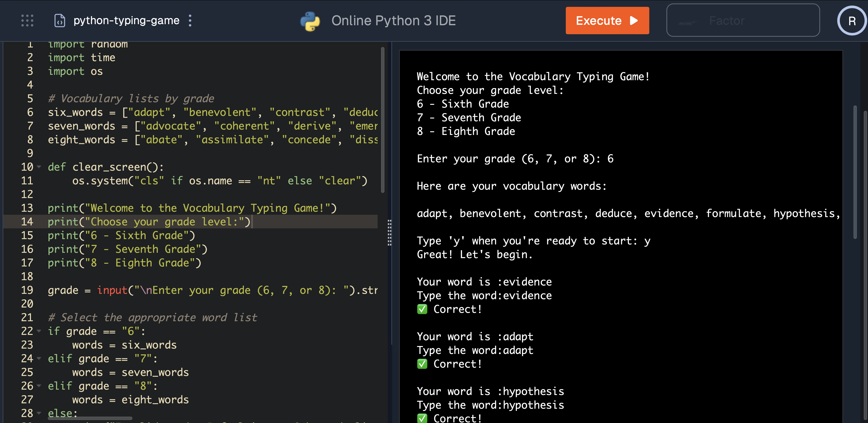868x423 pixels.
Task: Fold the elif grade == "7" block
Action: [39, 358]
